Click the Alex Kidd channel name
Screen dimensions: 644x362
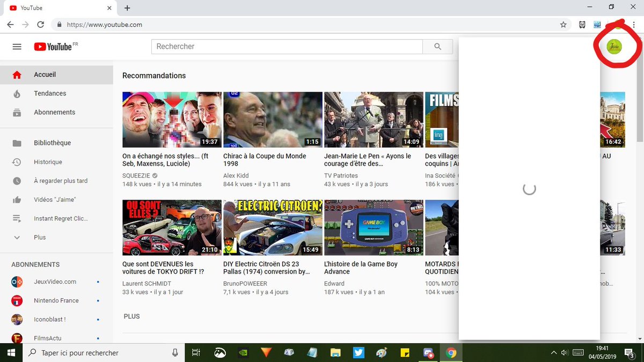click(x=237, y=175)
